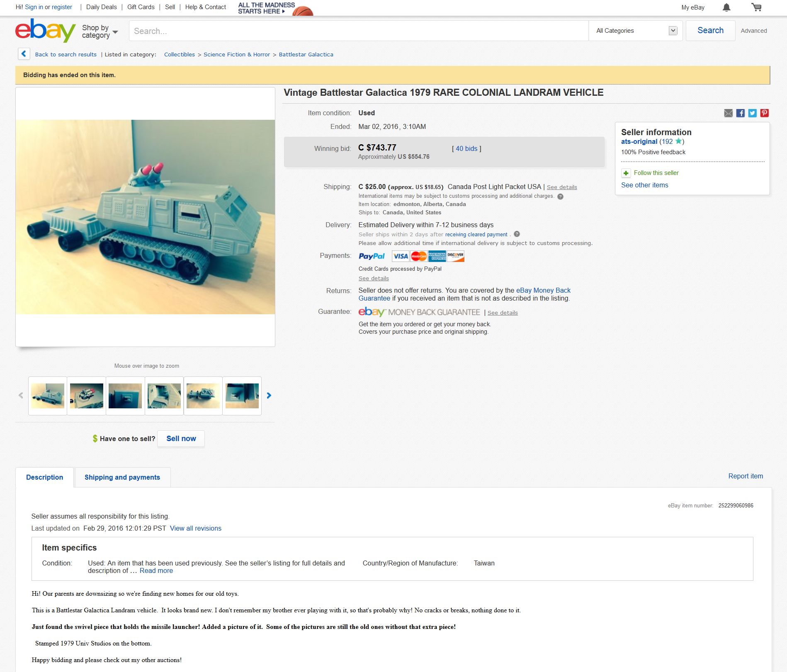
Task: Switch to Shipping and payments tab
Action: click(x=122, y=477)
